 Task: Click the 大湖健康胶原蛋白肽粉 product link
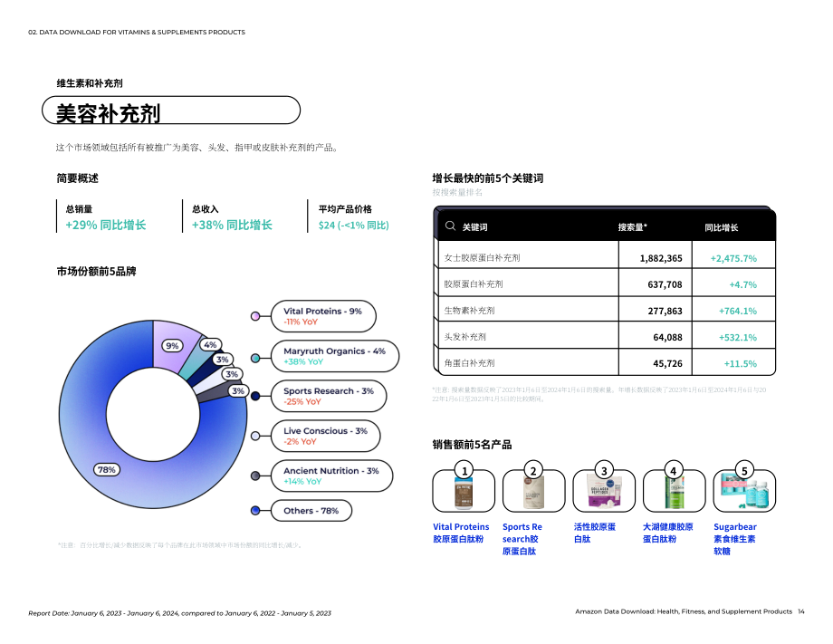pos(668,533)
